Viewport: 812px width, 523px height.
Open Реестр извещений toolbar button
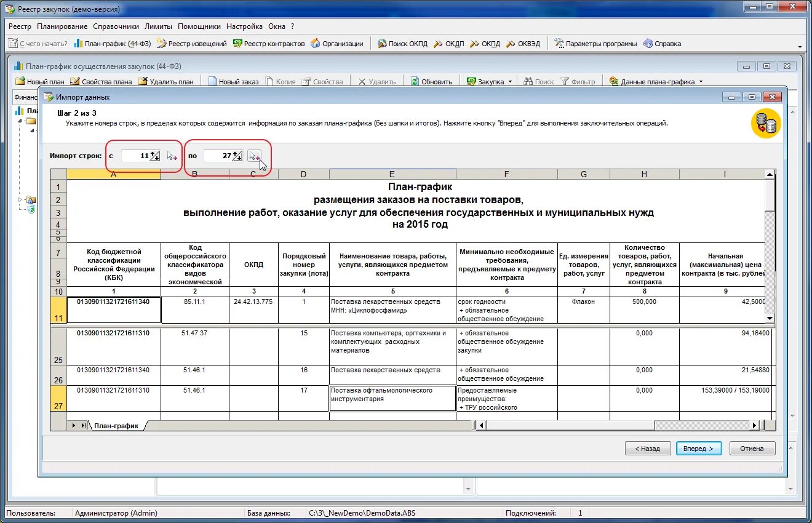click(192, 44)
